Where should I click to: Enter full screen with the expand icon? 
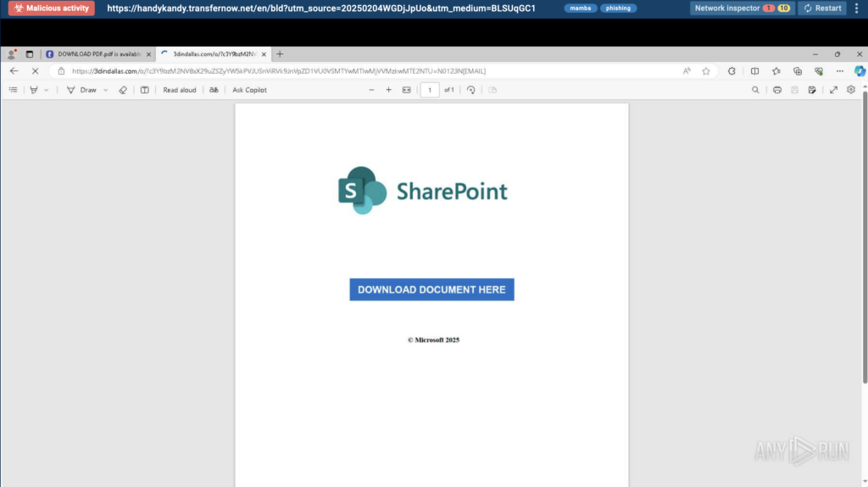(833, 90)
